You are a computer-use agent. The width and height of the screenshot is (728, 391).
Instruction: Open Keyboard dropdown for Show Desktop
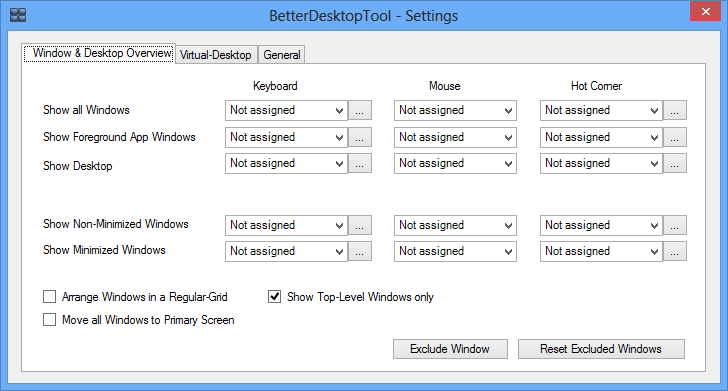[x=286, y=163]
